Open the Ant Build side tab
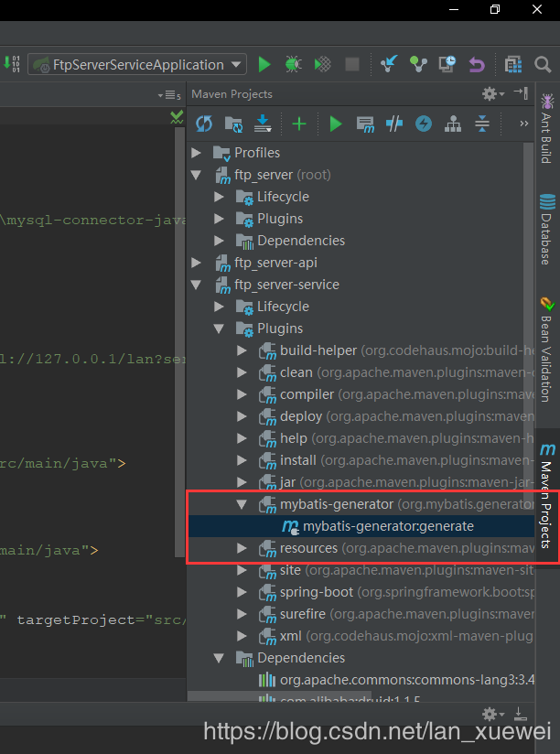 tap(547, 129)
